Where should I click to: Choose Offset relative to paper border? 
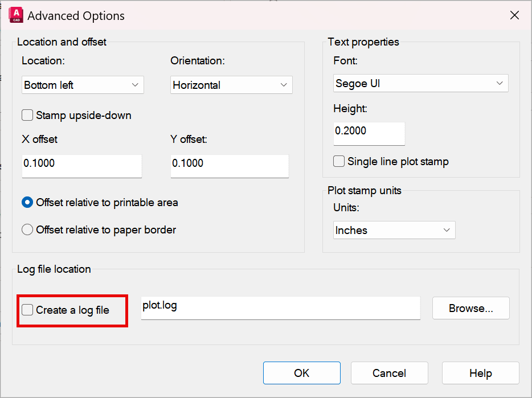[x=27, y=229]
